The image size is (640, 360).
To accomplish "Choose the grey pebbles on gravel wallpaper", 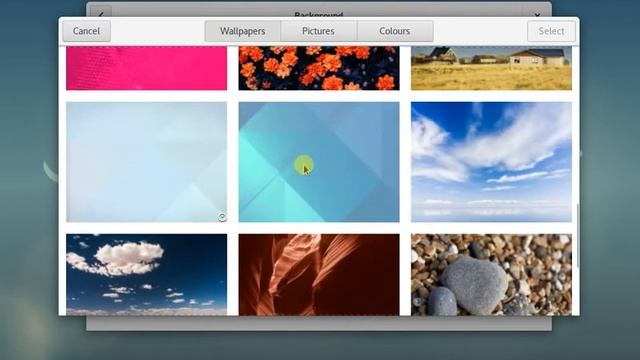I will coord(491,274).
